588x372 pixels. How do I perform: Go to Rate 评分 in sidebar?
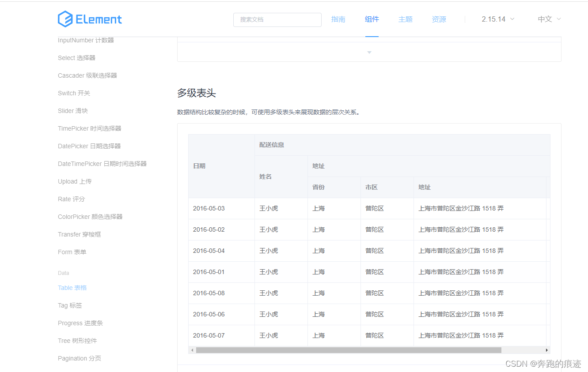point(71,199)
